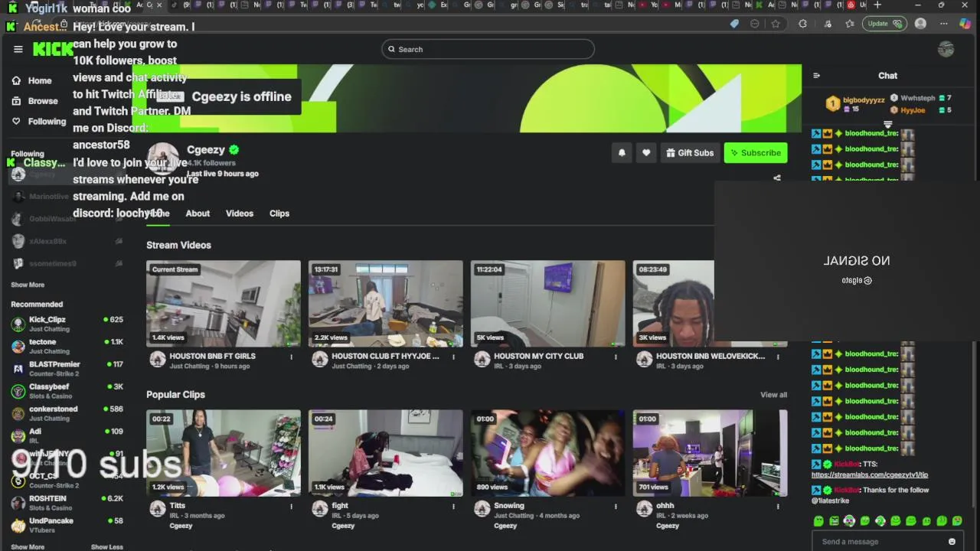Open options menu for HOUSTON BNB FT GIRLS
The width and height of the screenshot is (980, 551).
click(291, 357)
